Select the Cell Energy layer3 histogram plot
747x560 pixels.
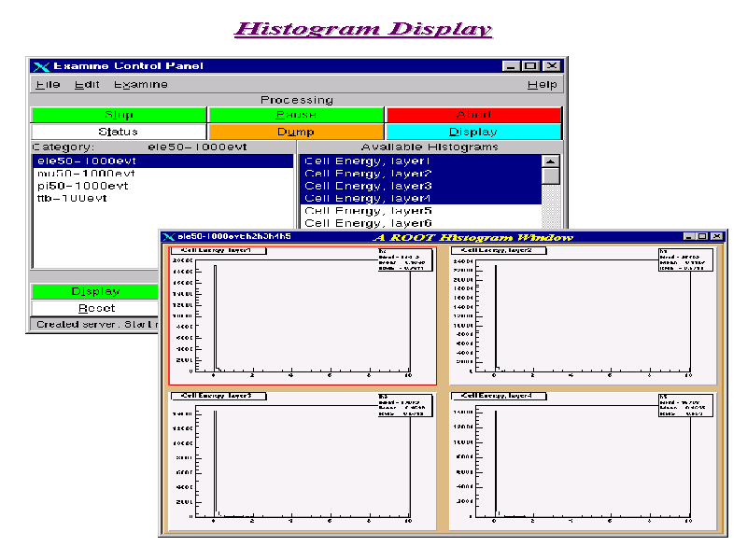[303, 457]
